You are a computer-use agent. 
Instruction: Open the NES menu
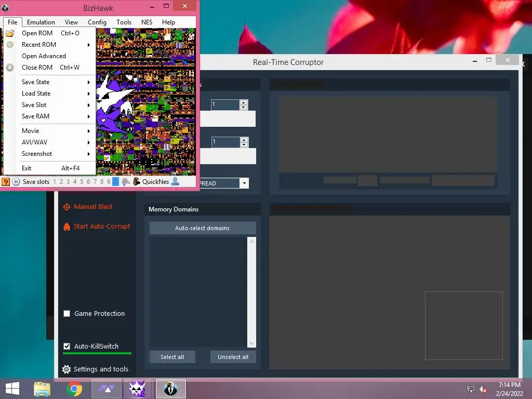click(x=147, y=22)
